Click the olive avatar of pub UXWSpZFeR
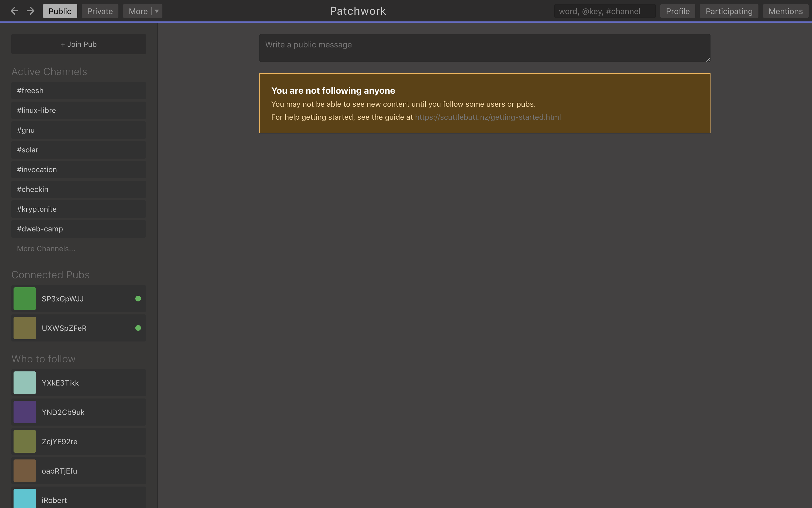The width and height of the screenshot is (812, 508). pyautogui.click(x=25, y=328)
